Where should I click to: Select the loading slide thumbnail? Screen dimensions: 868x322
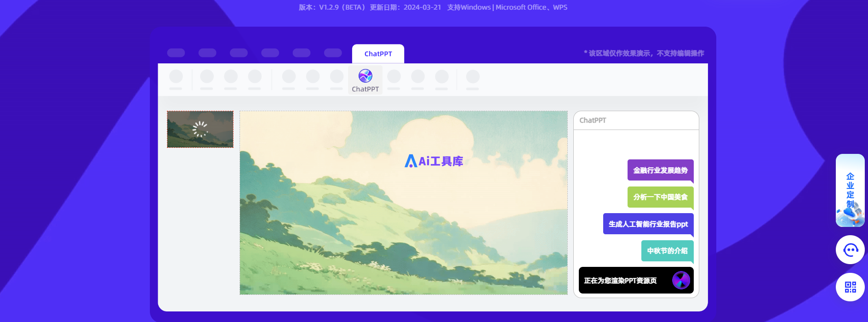pos(200,129)
